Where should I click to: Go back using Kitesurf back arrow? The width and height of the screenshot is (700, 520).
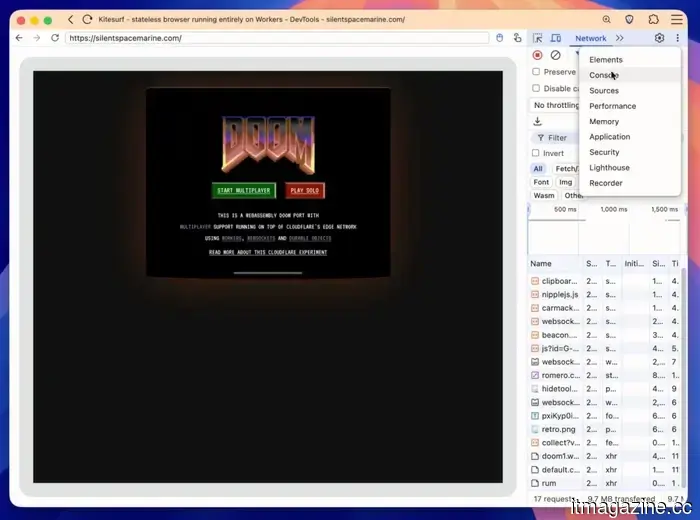[19, 38]
